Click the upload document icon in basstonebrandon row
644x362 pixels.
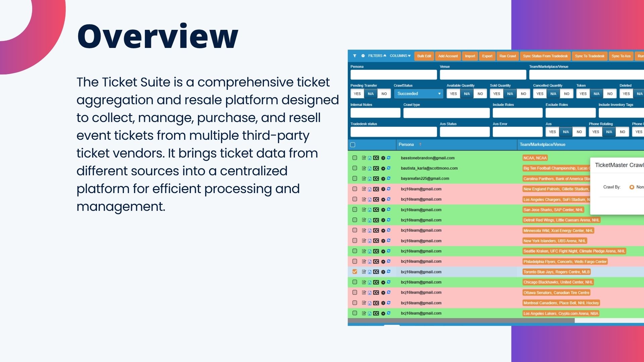(370, 158)
